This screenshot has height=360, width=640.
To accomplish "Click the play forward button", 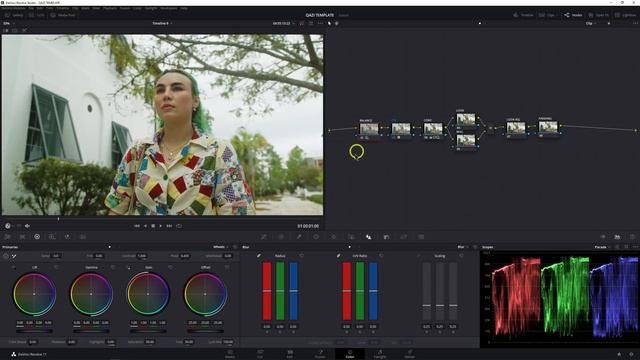I will tap(161, 226).
